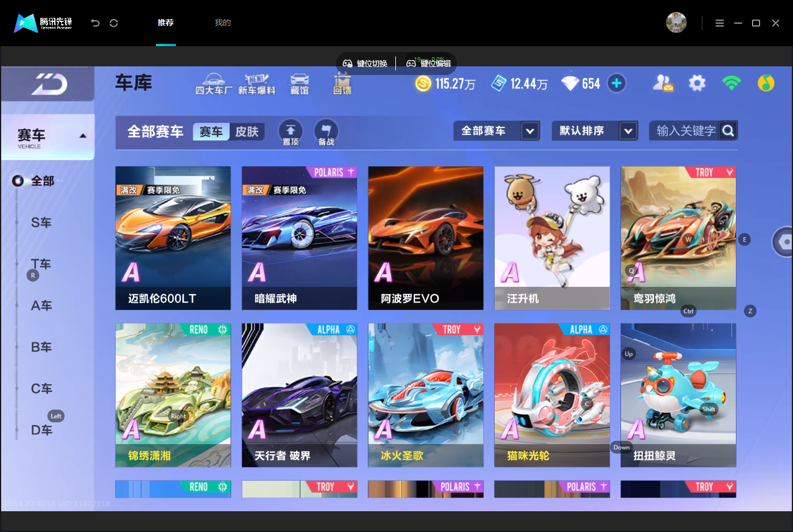Image resolution: width=793 pixels, height=532 pixels.
Task: Select T车 category
Action: [x=42, y=264]
